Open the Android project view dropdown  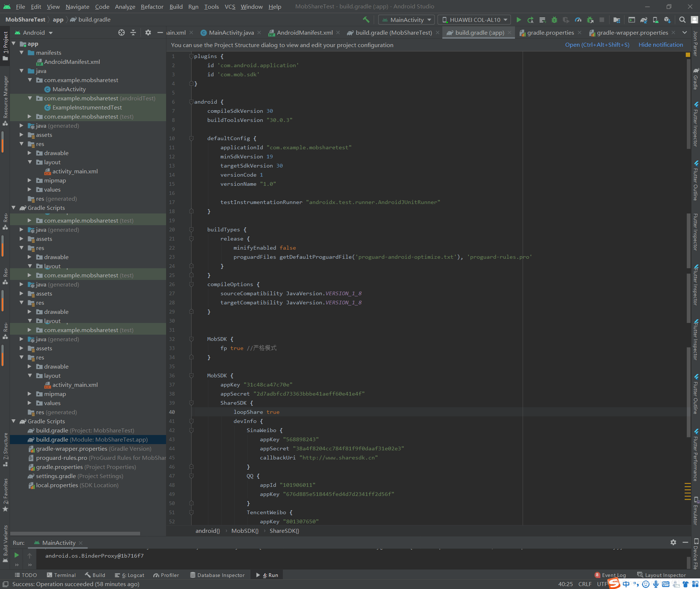point(34,32)
